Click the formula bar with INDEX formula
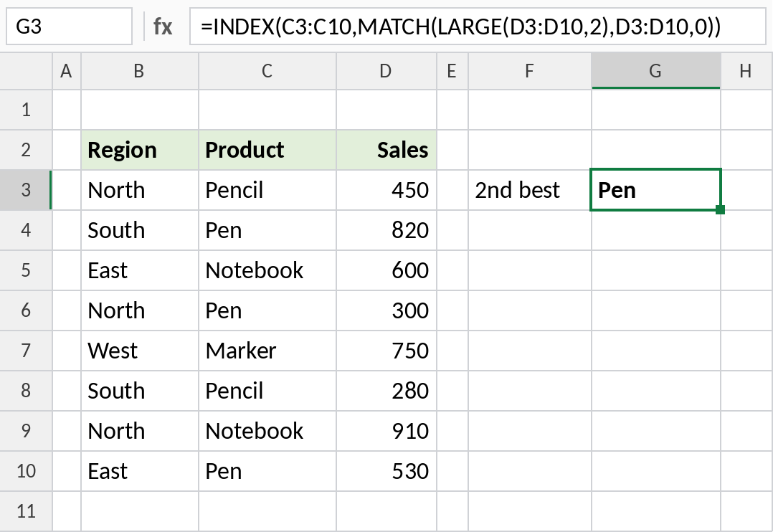The image size is (773, 532). coord(478,27)
